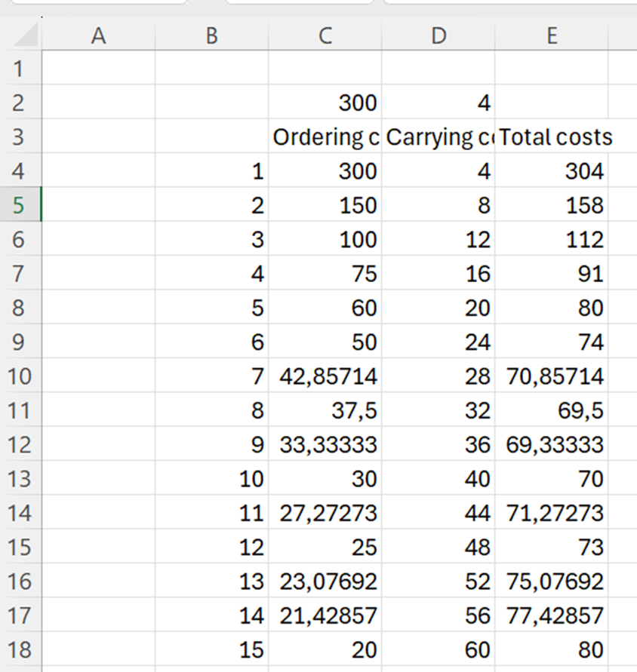Select cell containing 42,85714

[325, 376]
